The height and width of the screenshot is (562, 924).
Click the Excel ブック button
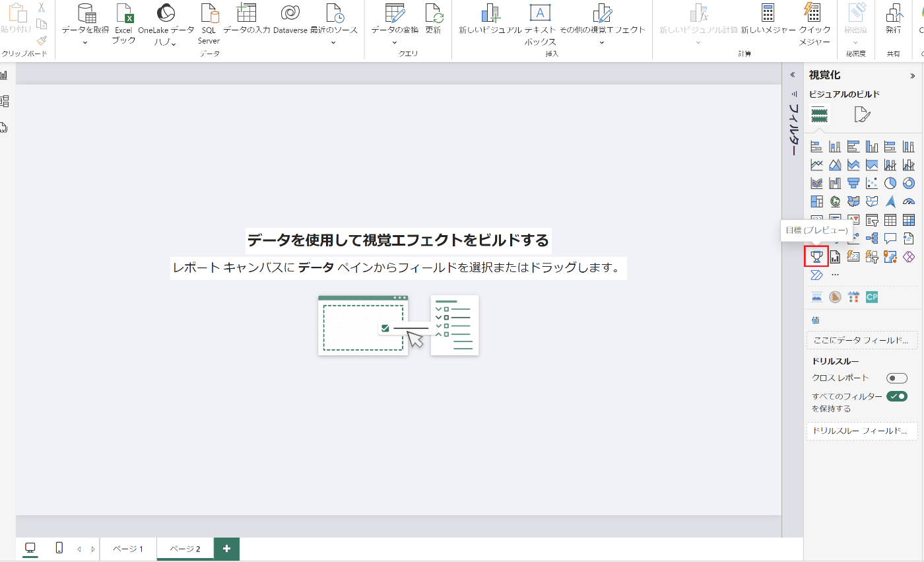[123, 24]
